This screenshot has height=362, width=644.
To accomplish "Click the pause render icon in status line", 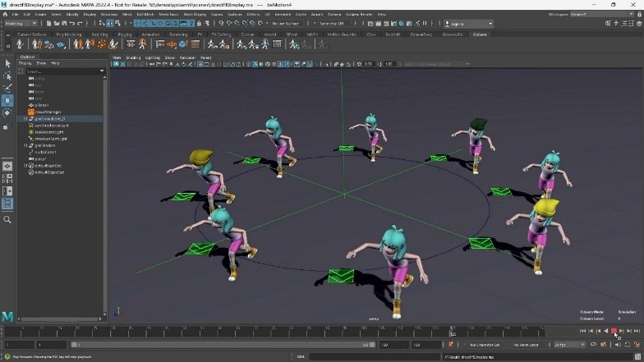I will 425,23.
